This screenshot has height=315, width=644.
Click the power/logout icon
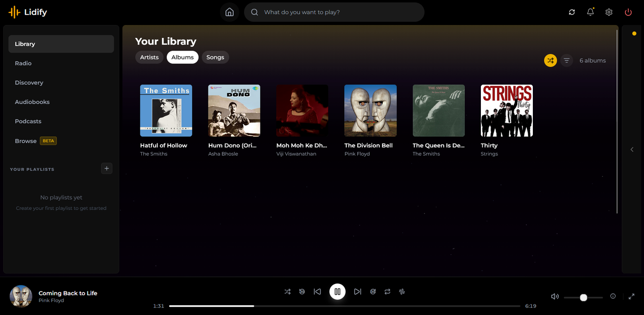coord(628,12)
